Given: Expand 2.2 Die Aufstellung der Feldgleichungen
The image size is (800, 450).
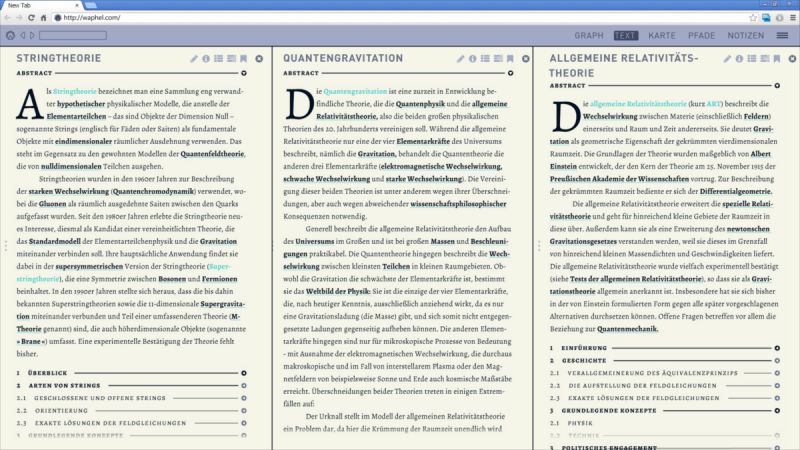Looking at the screenshot, I should pos(777,386).
